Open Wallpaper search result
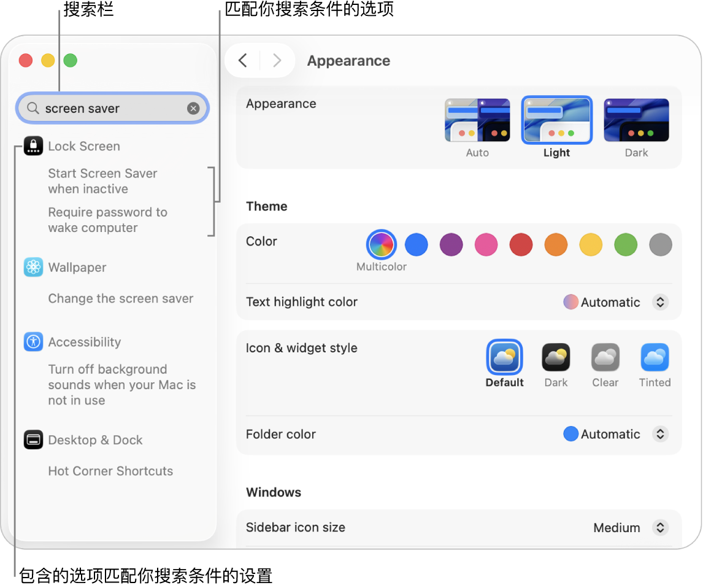Image resolution: width=703 pixels, height=588 pixels. [x=77, y=268]
